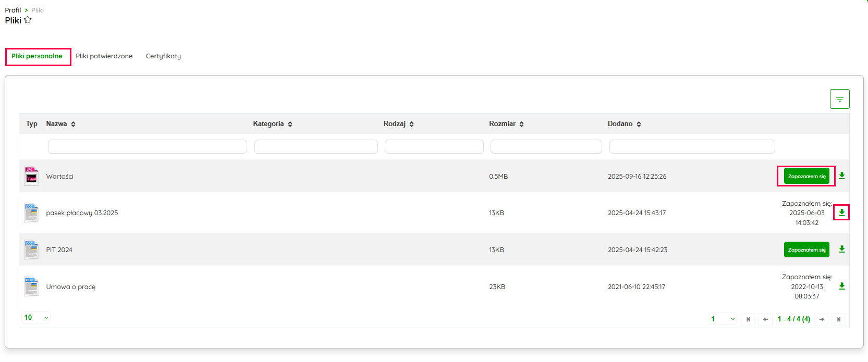This screenshot has height=362, width=868.
Task: Click the DOC icon for PIT 2024
Action: [x=31, y=249]
